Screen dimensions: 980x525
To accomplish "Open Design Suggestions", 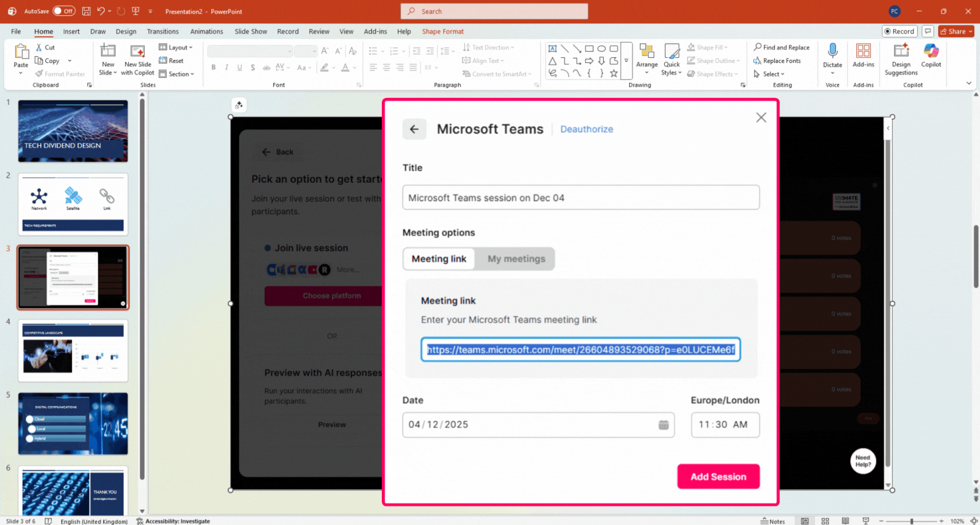I will [901, 60].
